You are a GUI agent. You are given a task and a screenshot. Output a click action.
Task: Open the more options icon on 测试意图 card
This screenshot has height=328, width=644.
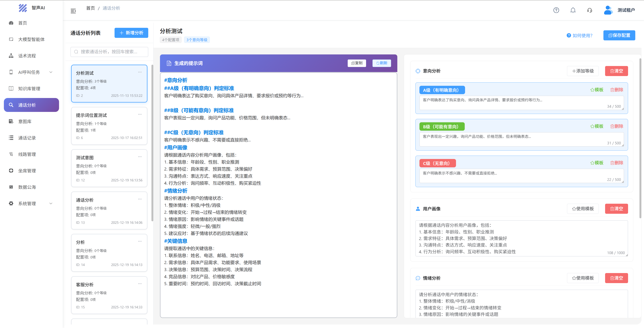(140, 157)
